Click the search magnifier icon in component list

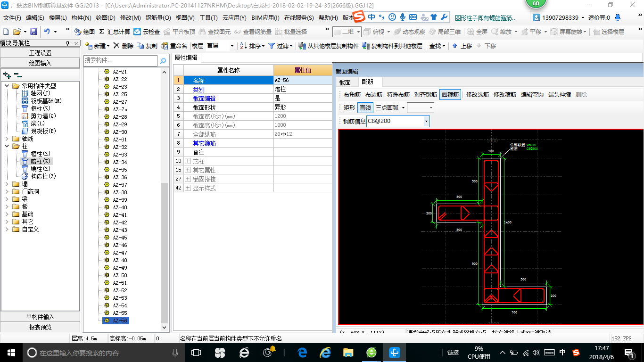click(163, 61)
